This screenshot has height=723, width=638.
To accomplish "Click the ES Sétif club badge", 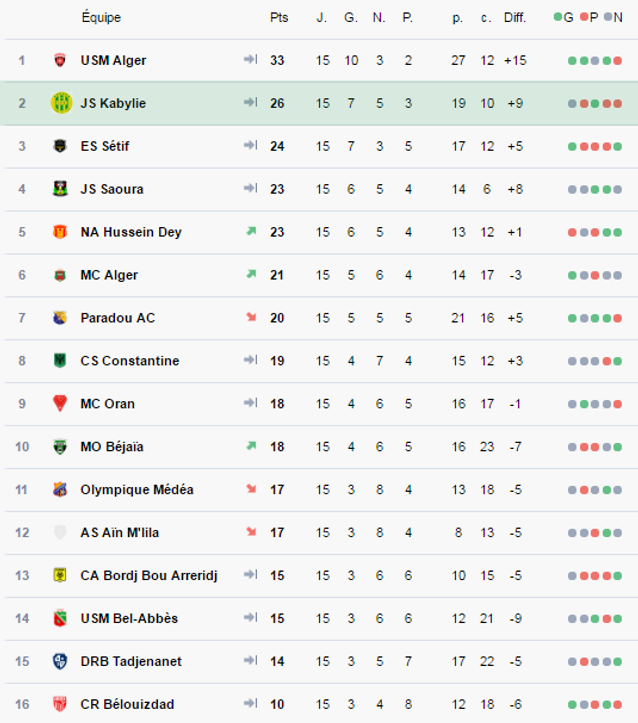I will coord(60,146).
